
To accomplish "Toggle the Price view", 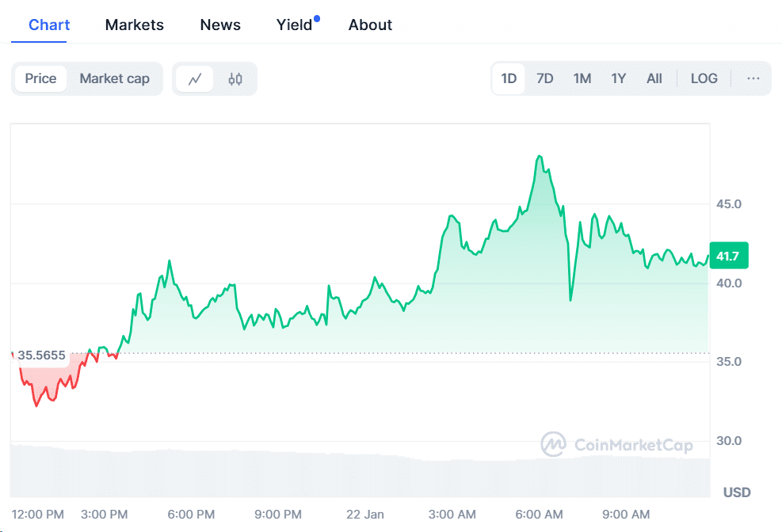I will [40, 78].
